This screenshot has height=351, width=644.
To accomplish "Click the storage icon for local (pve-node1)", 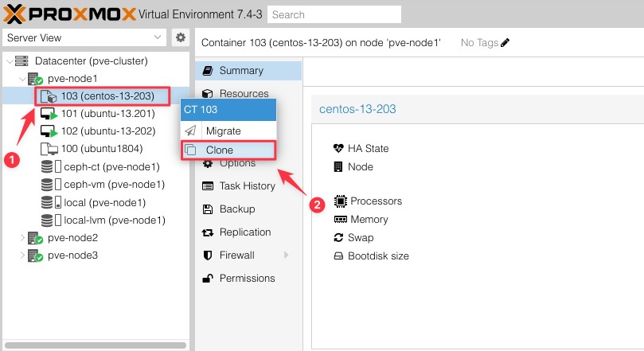I will (51, 202).
